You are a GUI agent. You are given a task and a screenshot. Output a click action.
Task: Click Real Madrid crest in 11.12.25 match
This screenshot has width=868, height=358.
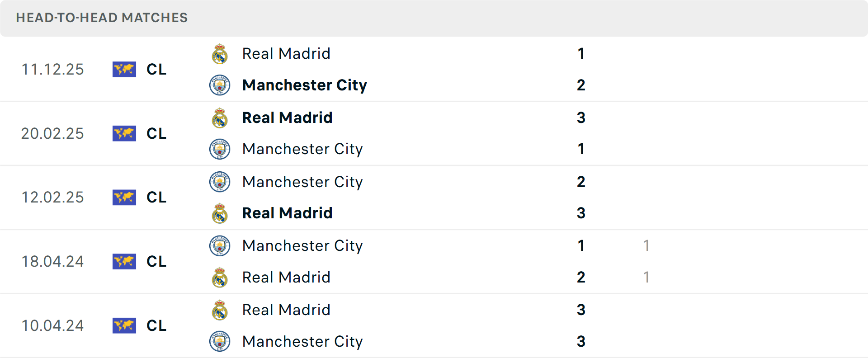(x=220, y=54)
